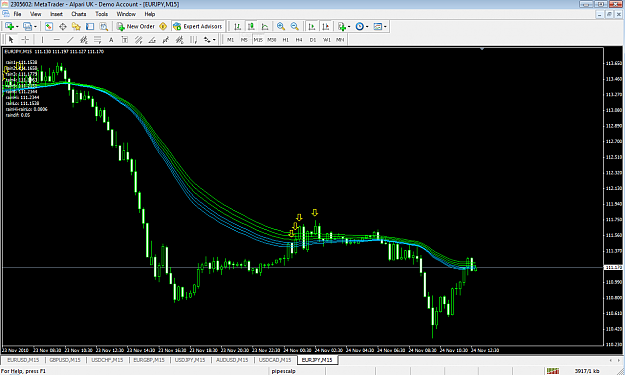Open the File menu
The width and height of the screenshot is (625, 375).
coord(18,14)
